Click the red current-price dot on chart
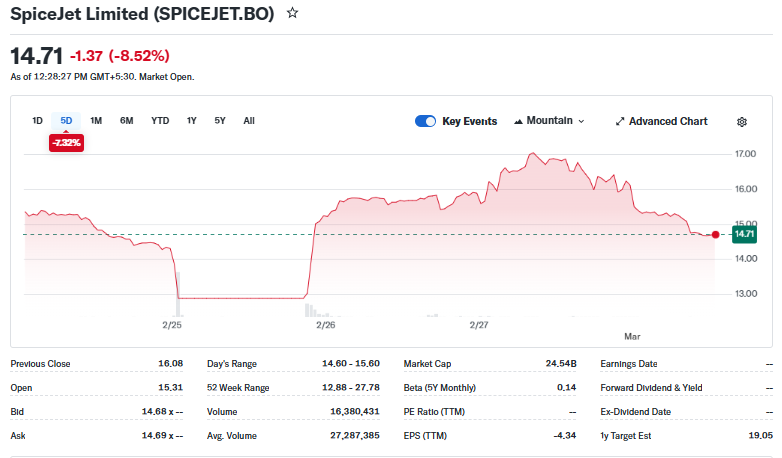782x458 pixels. [x=716, y=234]
